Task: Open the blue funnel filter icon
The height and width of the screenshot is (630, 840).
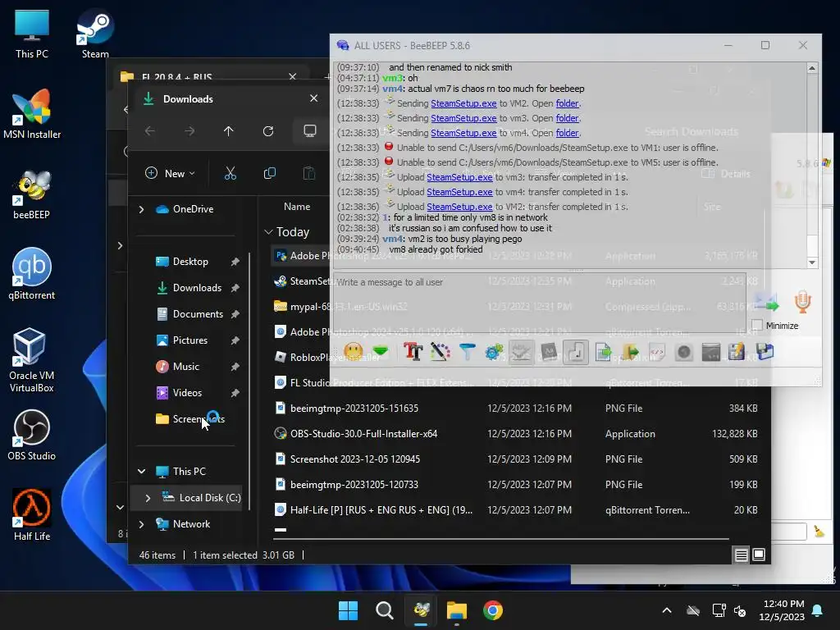Action: click(467, 352)
